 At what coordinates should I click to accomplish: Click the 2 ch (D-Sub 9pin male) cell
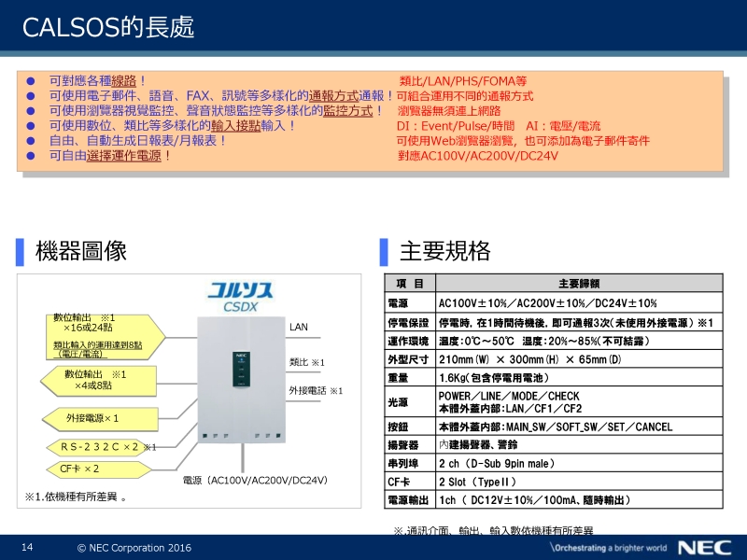click(579, 464)
